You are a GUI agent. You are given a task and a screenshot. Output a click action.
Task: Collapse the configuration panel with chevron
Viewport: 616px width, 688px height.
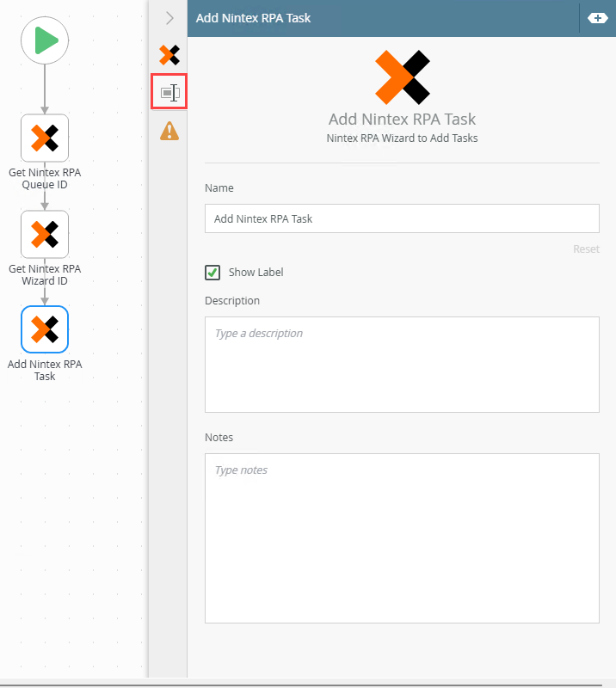pyautogui.click(x=169, y=18)
